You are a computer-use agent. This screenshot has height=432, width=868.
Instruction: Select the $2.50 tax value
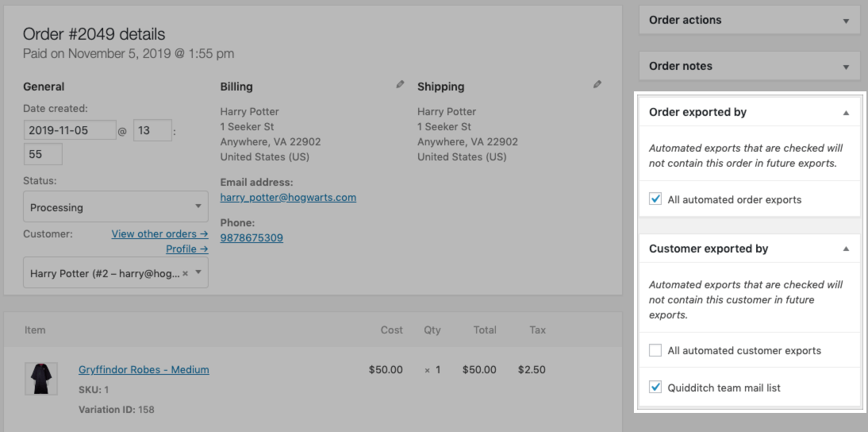(532, 369)
